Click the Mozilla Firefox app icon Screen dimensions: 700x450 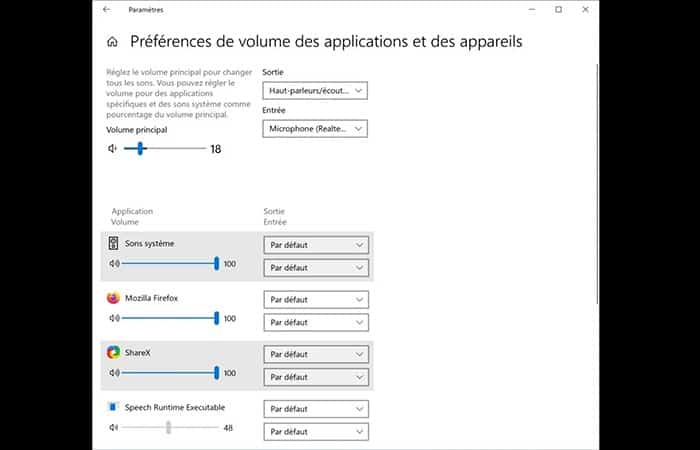[113, 298]
